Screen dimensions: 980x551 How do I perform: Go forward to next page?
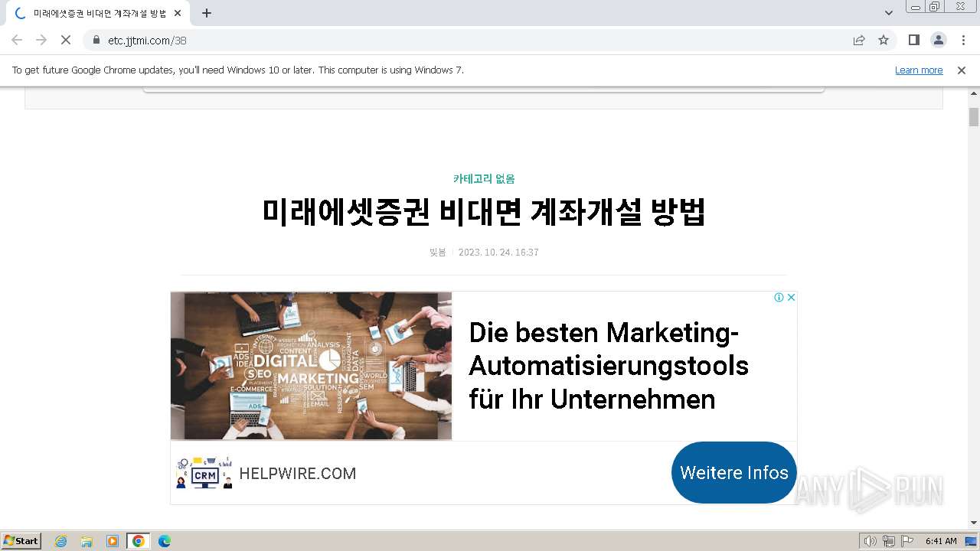(x=41, y=40)
